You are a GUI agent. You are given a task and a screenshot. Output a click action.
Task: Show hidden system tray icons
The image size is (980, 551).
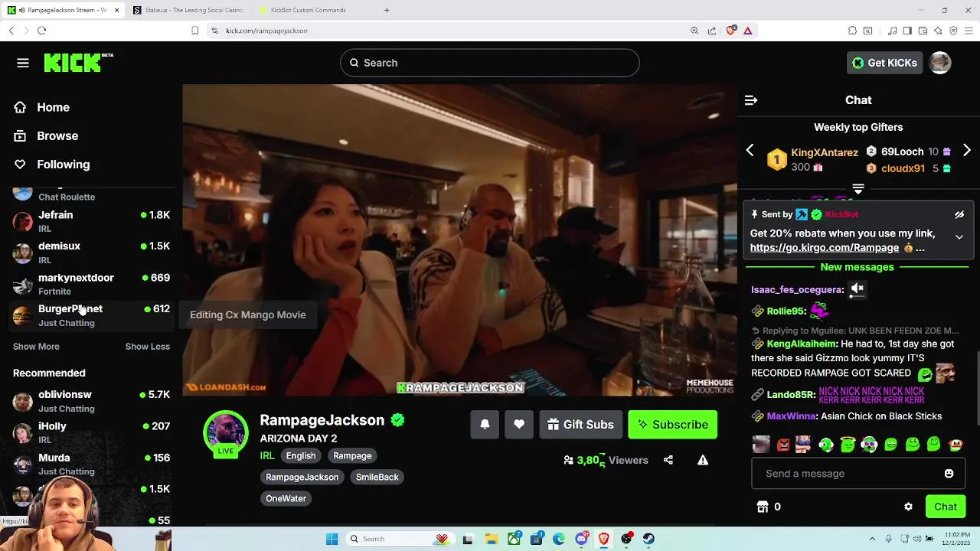point(872,539)
